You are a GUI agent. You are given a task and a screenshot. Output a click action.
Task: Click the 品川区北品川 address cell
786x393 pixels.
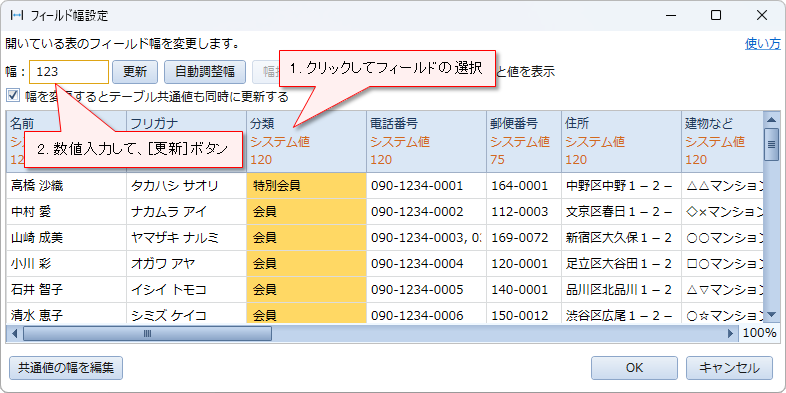621,290
